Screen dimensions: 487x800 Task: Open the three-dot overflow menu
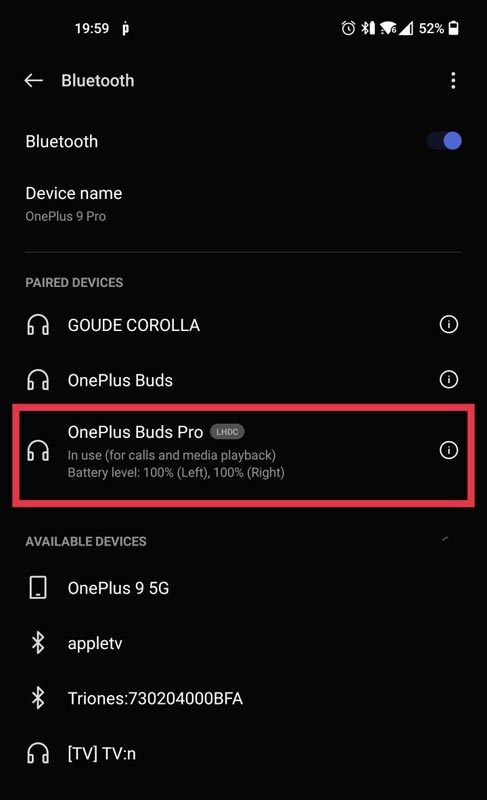point(453,81)
